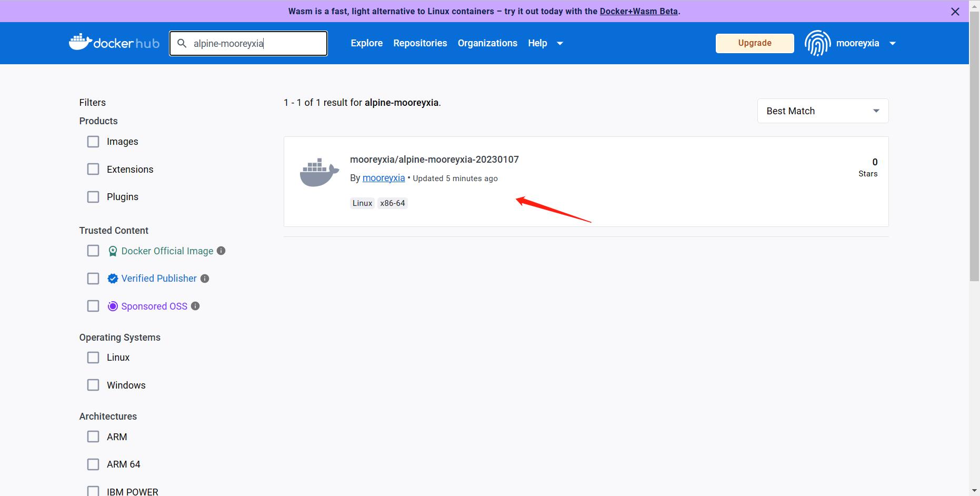The image size is (980, 496).
Task: Click the Trusted Content heading
Action: tap(114, 231)
